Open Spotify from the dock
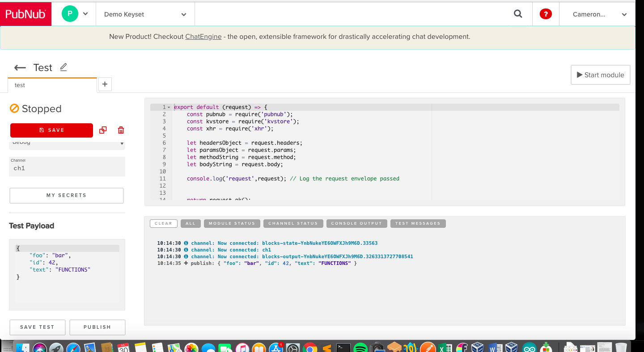The image size is (644, 352). pos(360,348)
